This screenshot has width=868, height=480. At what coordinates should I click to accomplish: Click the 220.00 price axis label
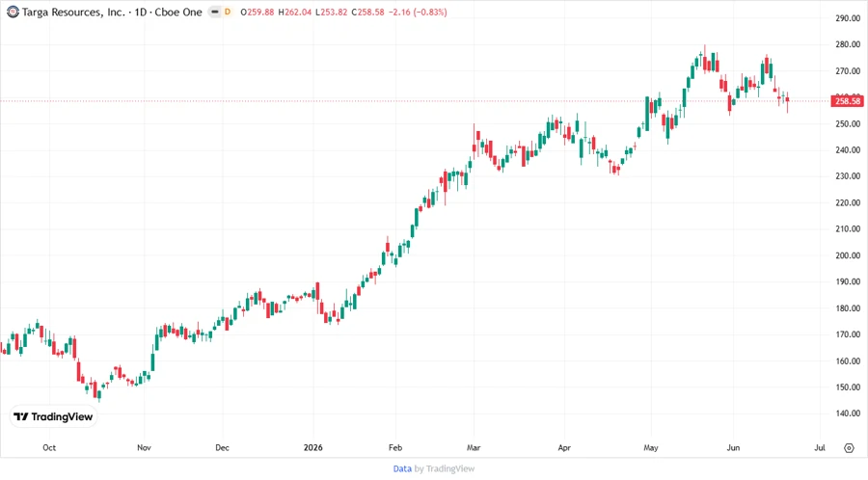coord(848,202)
